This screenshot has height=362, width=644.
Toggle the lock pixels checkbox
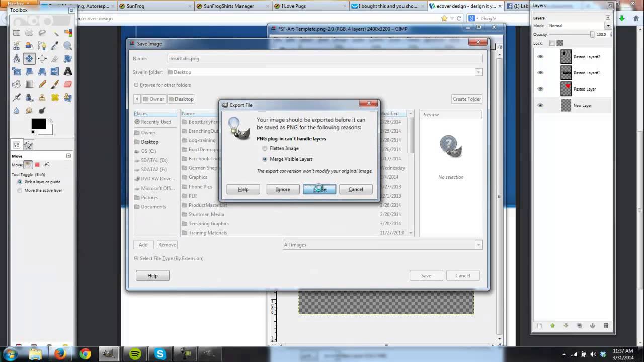[552, 43]
